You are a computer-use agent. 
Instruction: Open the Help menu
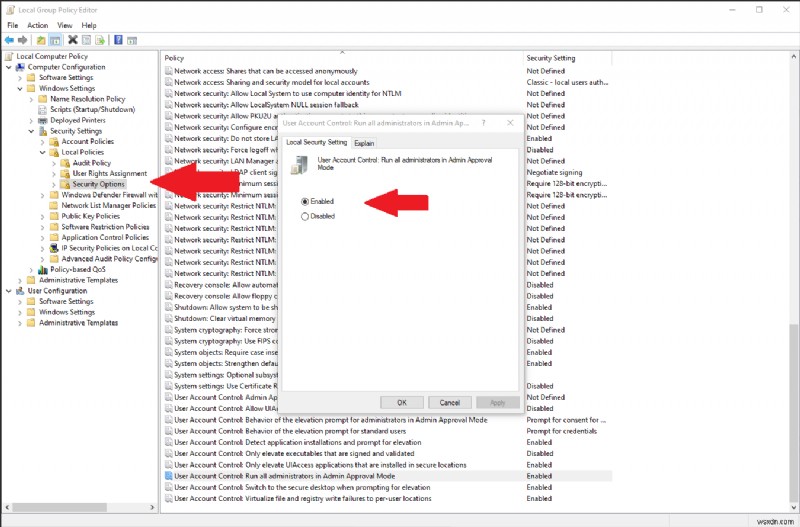(x=89, y=25)
